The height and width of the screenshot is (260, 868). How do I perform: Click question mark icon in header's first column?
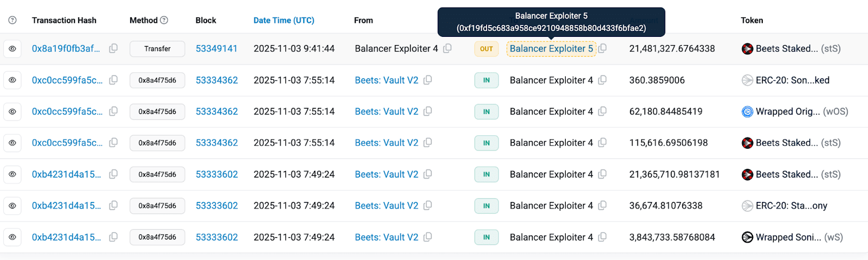[x=12, y=20]
